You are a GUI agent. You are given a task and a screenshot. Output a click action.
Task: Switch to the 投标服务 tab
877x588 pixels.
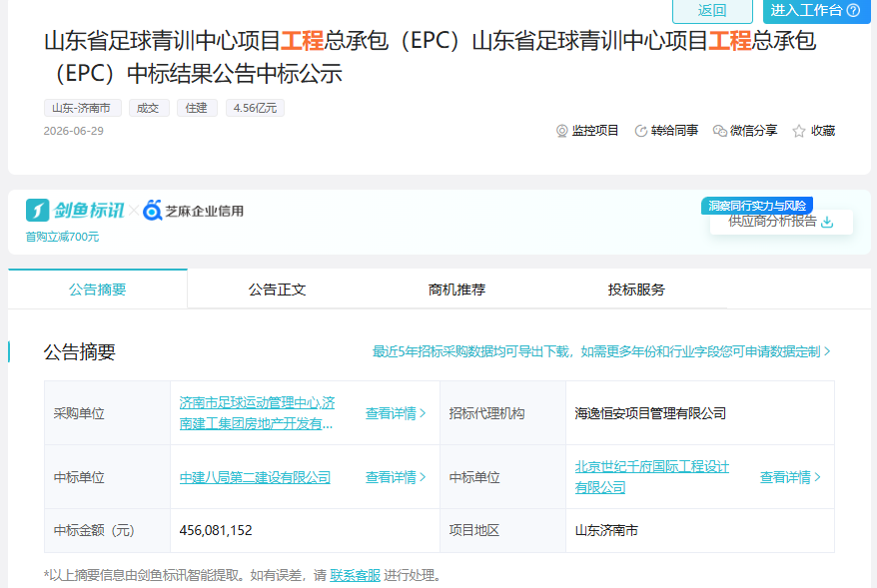(636, 289)
